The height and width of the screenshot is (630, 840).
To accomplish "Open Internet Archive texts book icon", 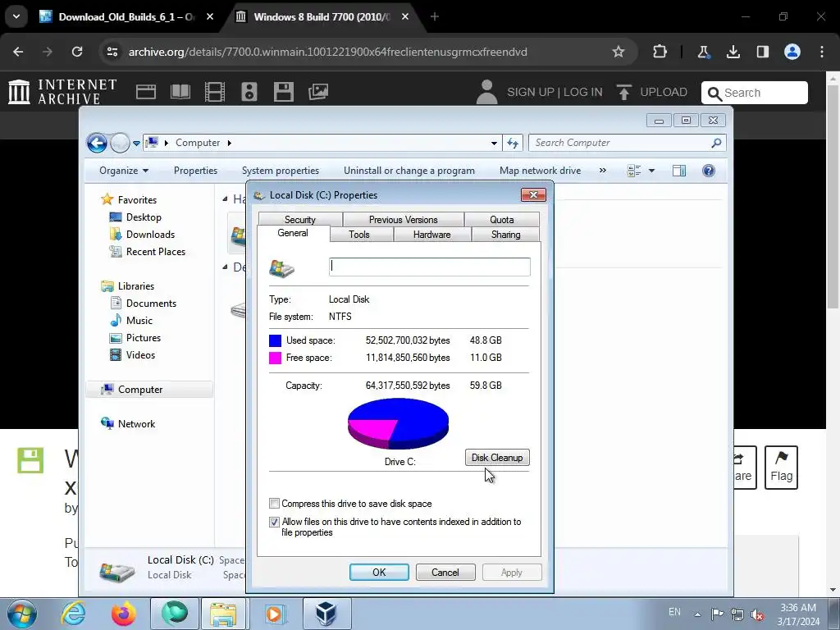I will [x=180, y=92].
